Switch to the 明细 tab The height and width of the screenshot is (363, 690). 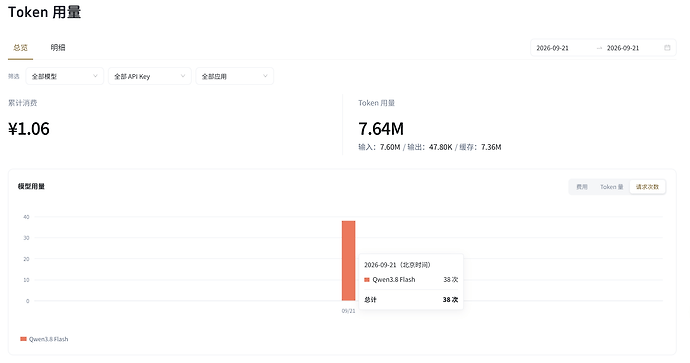(58, 48)
